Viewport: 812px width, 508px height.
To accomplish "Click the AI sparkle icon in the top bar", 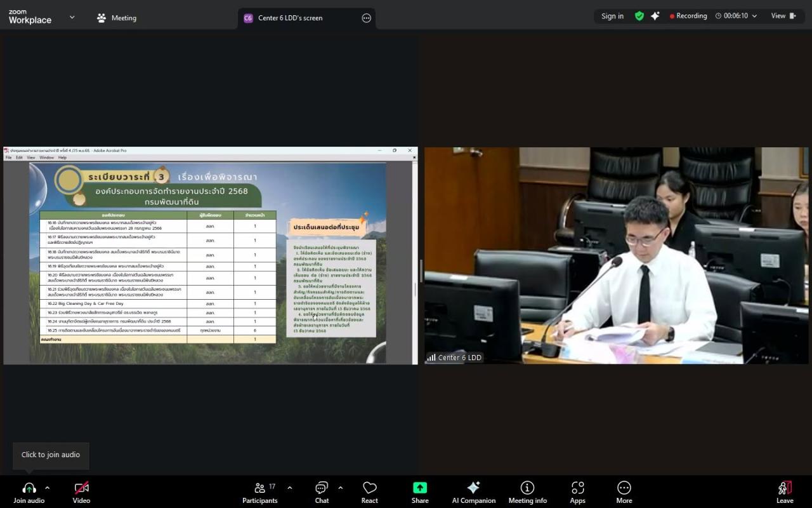I will click(x=655, y=16).
